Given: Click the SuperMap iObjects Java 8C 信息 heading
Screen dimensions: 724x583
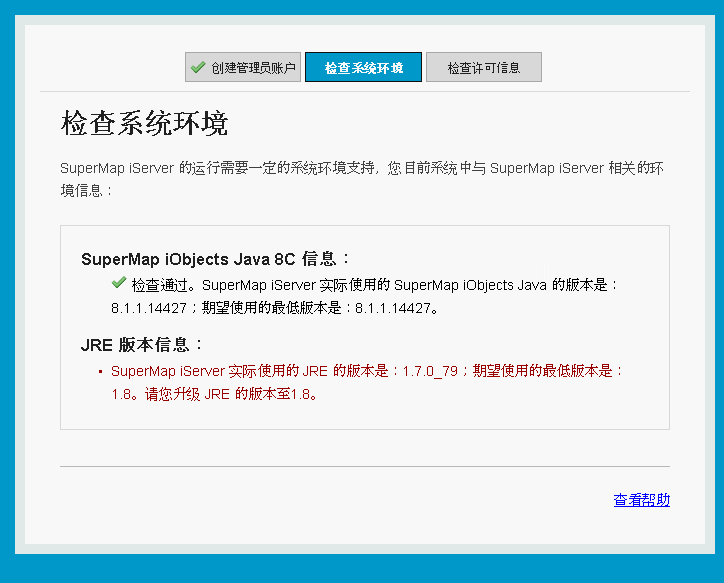Looking at the screenshot, I should point(215,259).
